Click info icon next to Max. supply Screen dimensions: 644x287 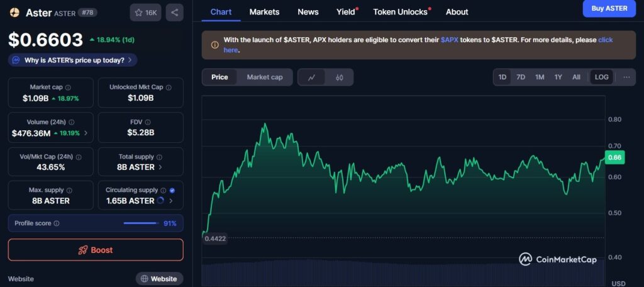(x=69, y=190)
